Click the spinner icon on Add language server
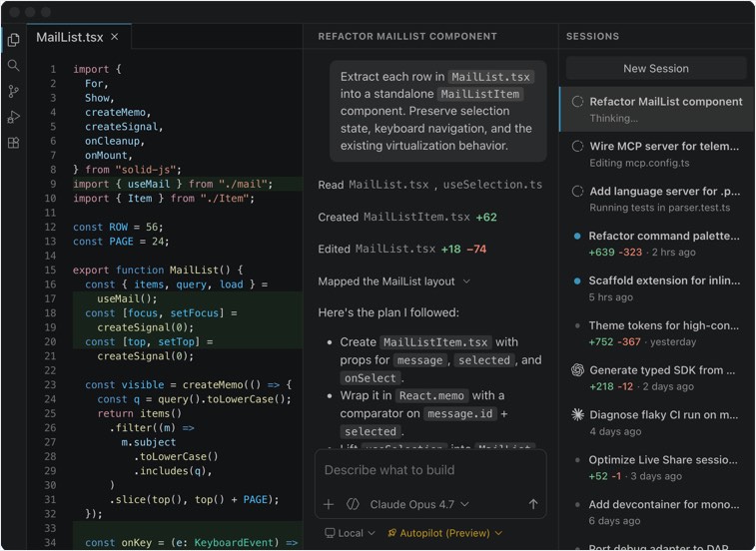This screenshot has width=756, height=551. click(577, 191)
